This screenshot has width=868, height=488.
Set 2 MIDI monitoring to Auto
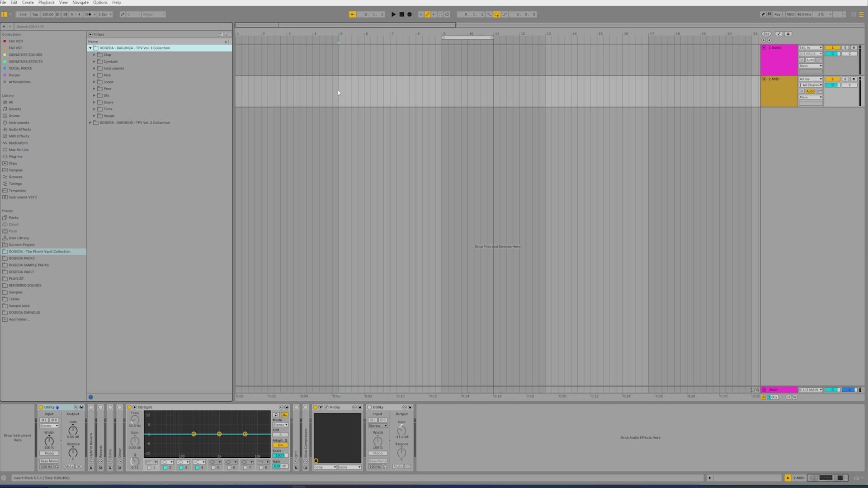(x=810, y=91)
